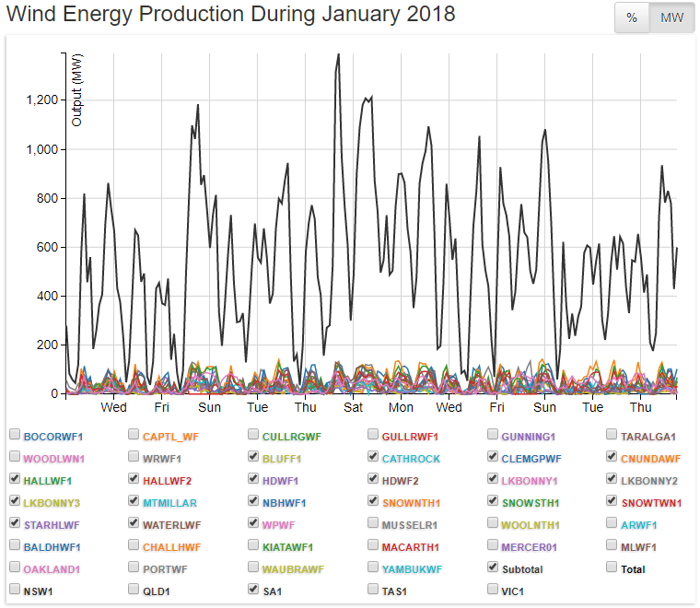The height and width of the screenshot is (608, 700).
Task: Check the CAPTL_WF wind farm box
Action: pyautogui.click(x=134, y=436)
